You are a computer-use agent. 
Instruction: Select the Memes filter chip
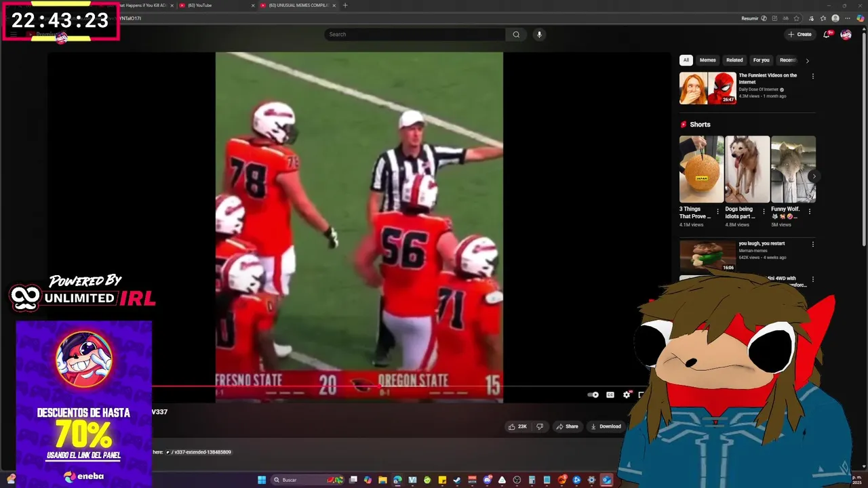708,60
